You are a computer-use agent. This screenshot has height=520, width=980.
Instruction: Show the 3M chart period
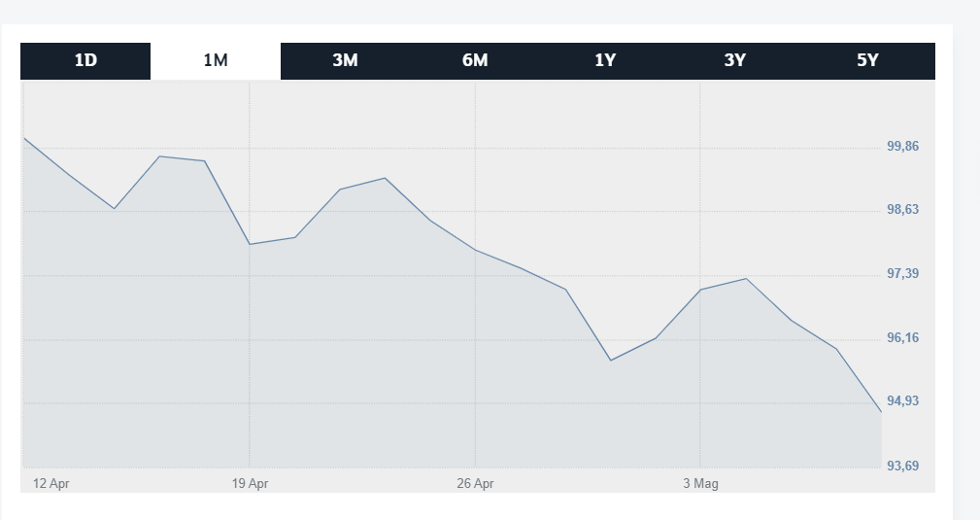coord(345,60)
